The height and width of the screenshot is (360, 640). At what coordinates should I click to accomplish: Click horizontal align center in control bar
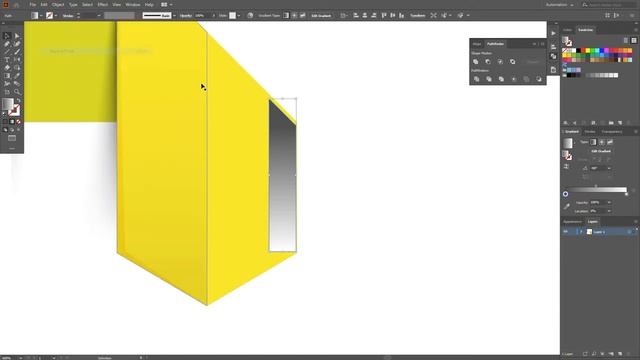coord(364,16)
